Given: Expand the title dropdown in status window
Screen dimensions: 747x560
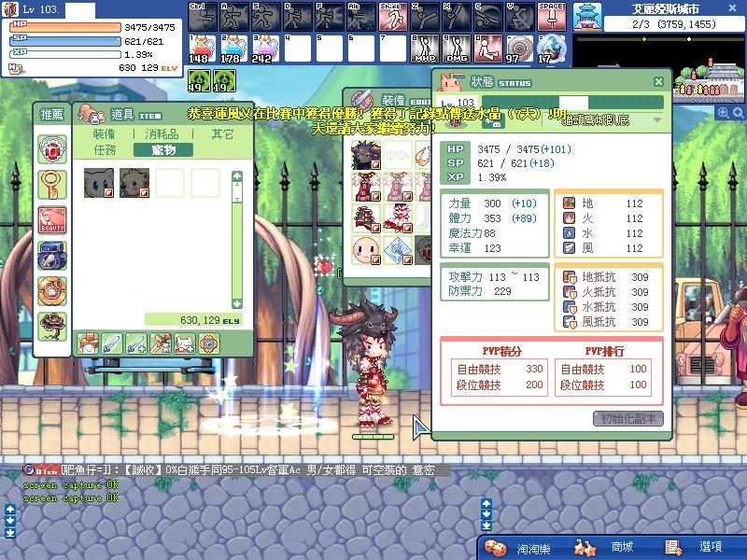Looking at the screenshot, I should pos(657,120).
